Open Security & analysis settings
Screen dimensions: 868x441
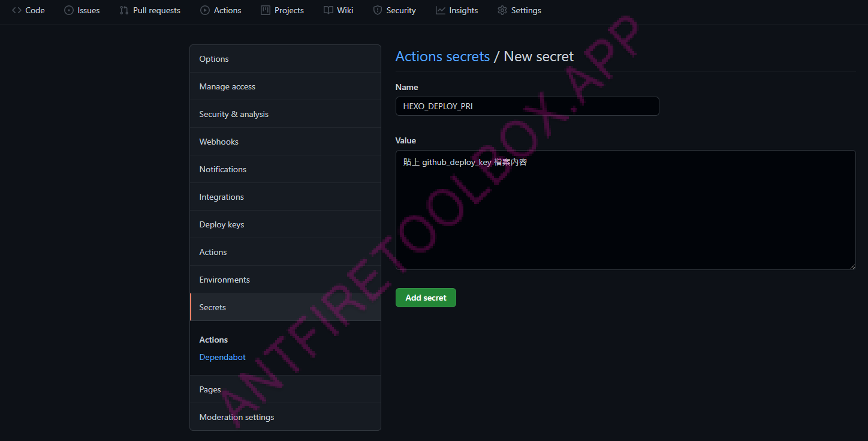pyautogui.click(x=285, y=114)
